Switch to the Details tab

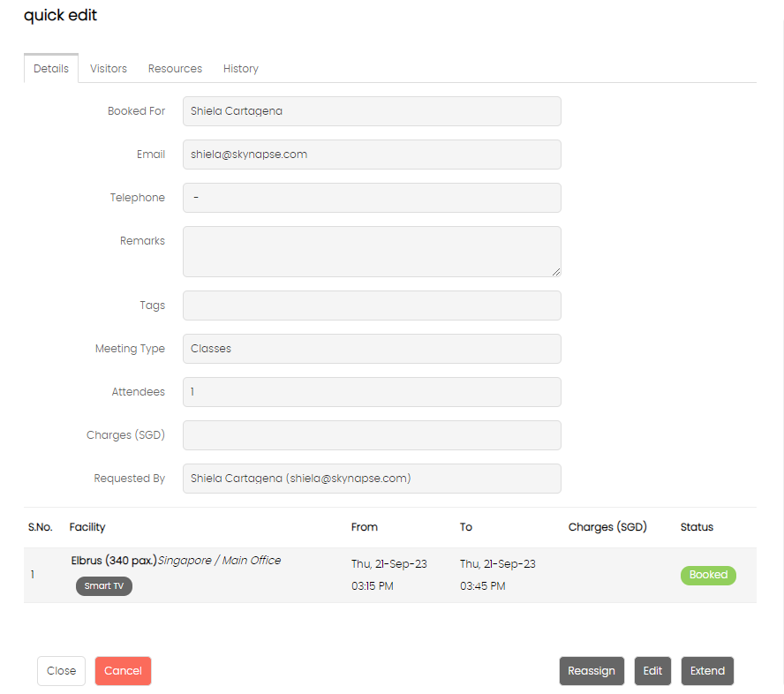[51, 69]
